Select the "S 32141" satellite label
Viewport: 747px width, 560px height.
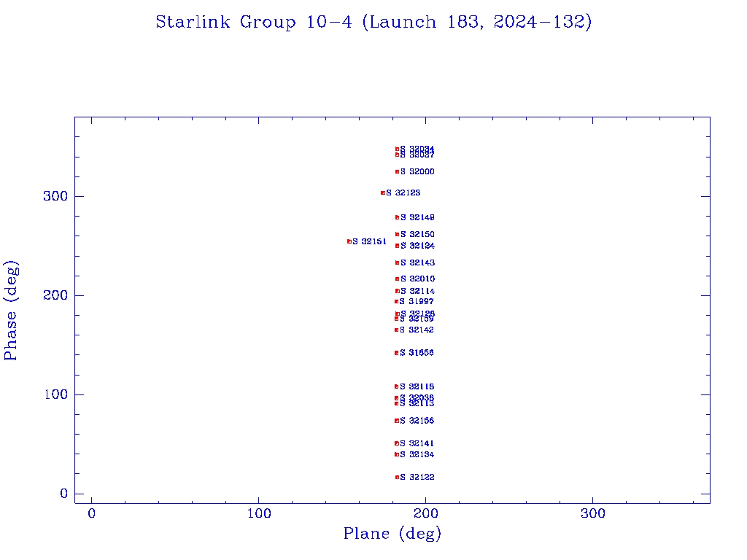(x=417, y=443)
